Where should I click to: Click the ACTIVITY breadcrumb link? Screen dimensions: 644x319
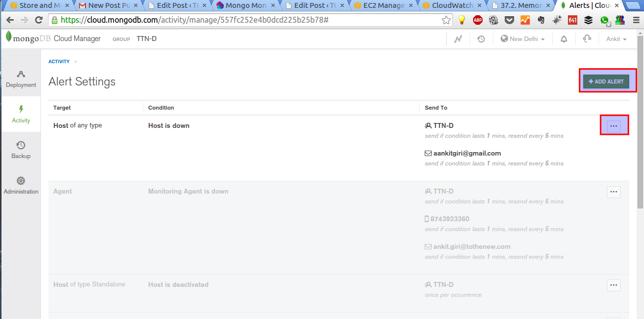59,62
